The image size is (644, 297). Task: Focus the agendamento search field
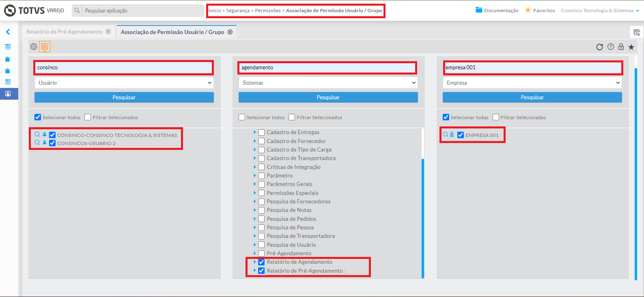point(327,68)
